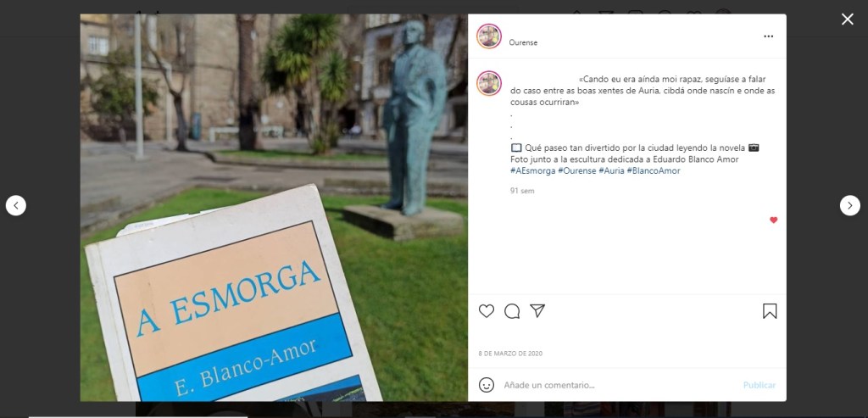The width and height of the screenshot is (868, 418).
Task: Go to the next post arrow
Action: 849,205
